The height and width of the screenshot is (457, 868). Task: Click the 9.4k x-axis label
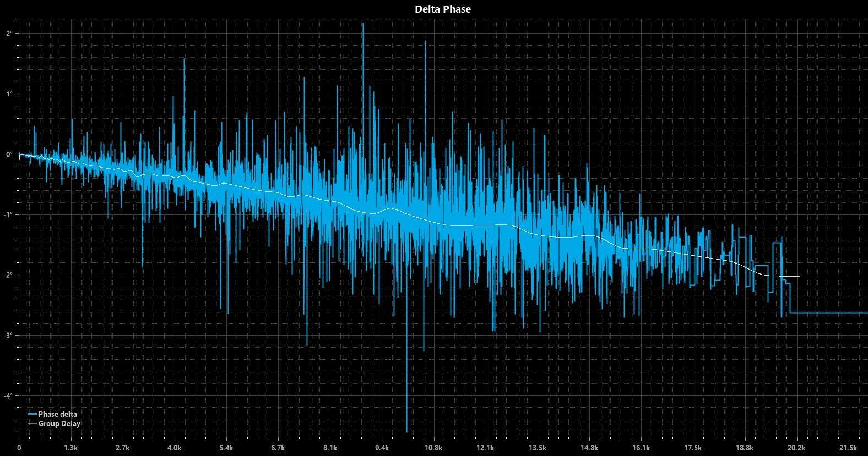pyautogui.click(x=382, y=448)
